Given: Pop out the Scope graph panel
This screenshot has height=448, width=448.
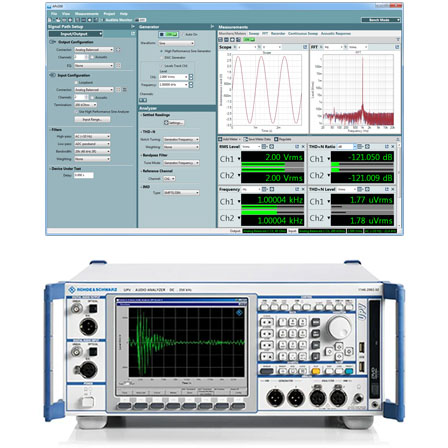Looking at the screenshot, I should 305,47.
